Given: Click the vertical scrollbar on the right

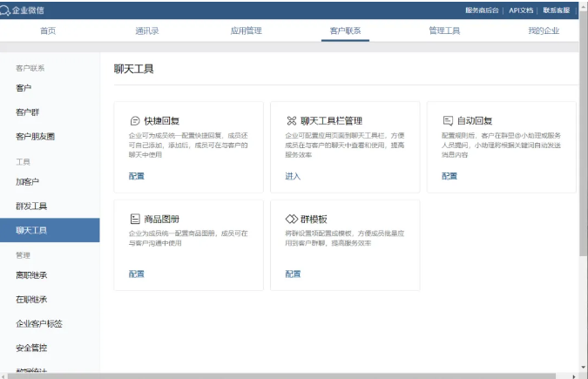Looking at the screenshot, I should (583, 174).
